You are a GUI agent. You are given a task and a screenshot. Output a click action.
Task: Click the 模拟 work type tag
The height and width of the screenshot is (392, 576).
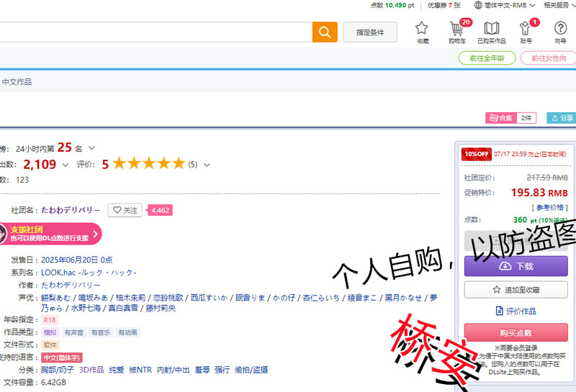50,332
